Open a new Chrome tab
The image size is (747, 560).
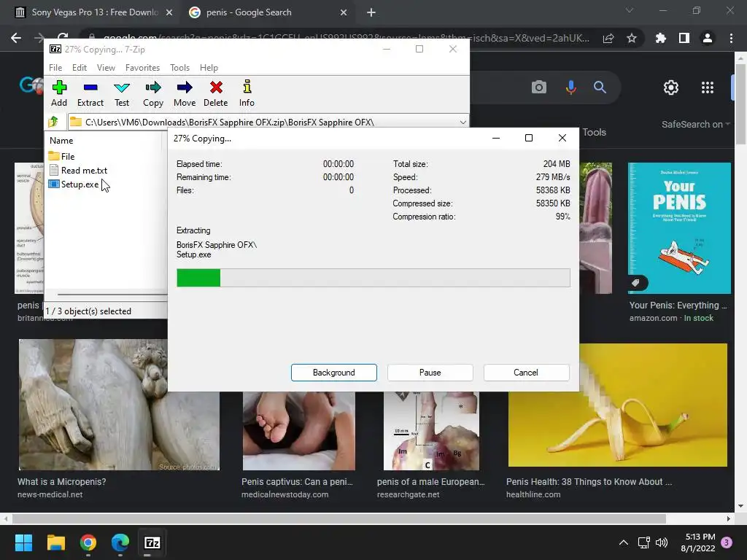pyautogui.click(x=371, y=12)
